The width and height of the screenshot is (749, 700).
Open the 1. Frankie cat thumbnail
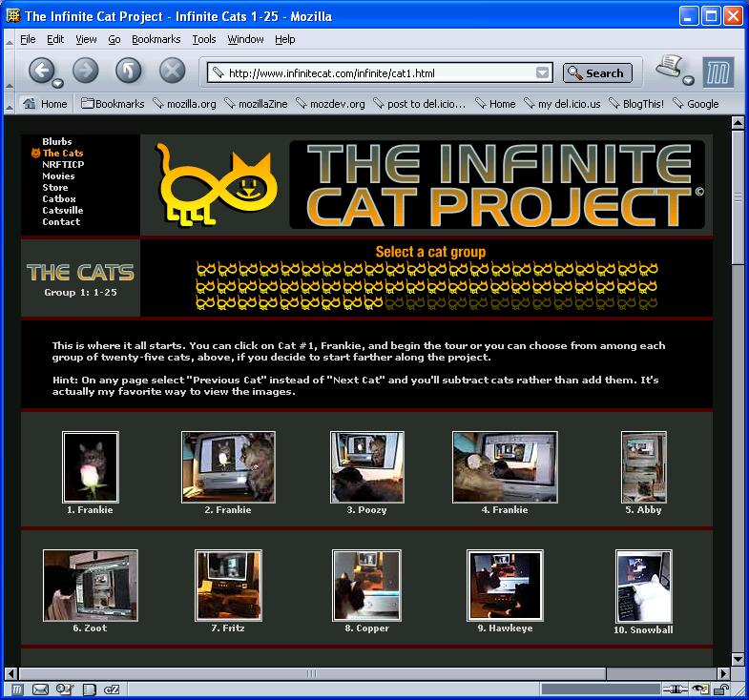[91, 467]
